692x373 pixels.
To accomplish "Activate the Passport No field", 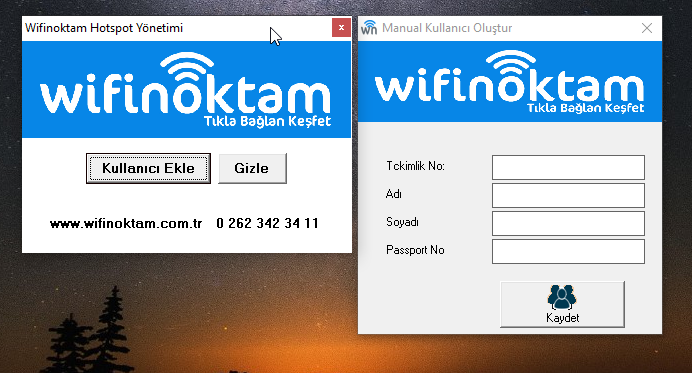I will (568, 251).
